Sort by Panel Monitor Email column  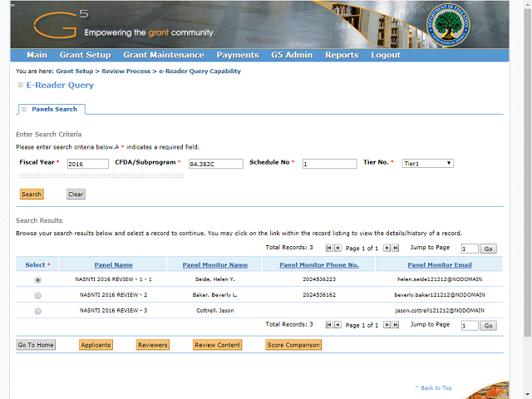[x=440, y=265]
